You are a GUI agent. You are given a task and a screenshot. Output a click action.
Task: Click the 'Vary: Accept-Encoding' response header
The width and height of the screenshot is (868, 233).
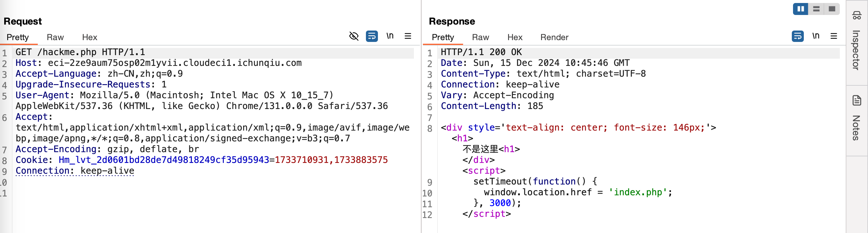pos(497,95)
